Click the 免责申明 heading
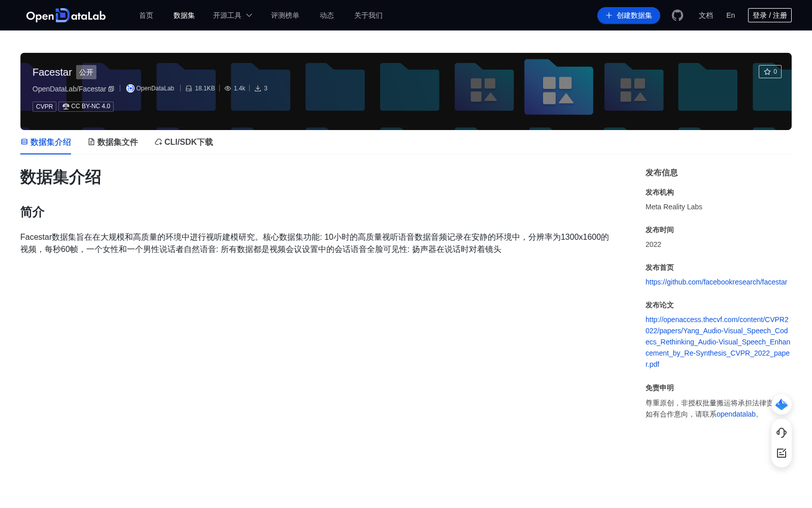Image resolution: width=812 pixels, height=508 pixels. 660,388
